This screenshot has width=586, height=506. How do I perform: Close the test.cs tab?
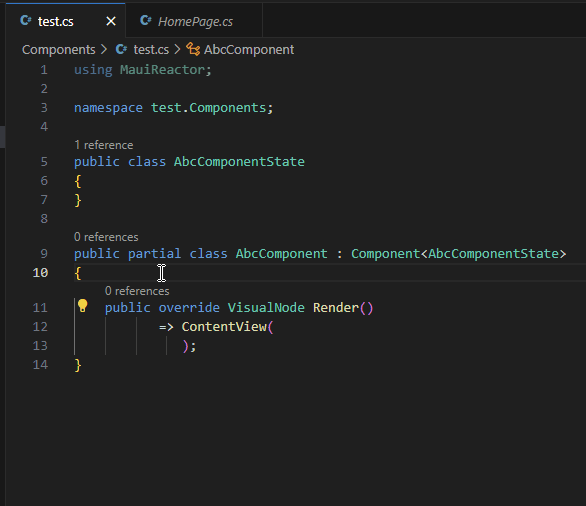[x=111, y=21]
